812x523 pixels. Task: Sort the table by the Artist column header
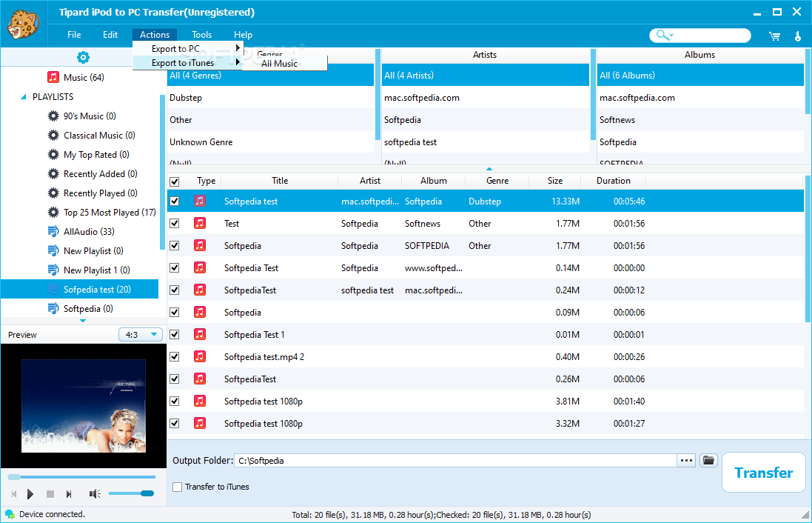click(x=370, y=181)
